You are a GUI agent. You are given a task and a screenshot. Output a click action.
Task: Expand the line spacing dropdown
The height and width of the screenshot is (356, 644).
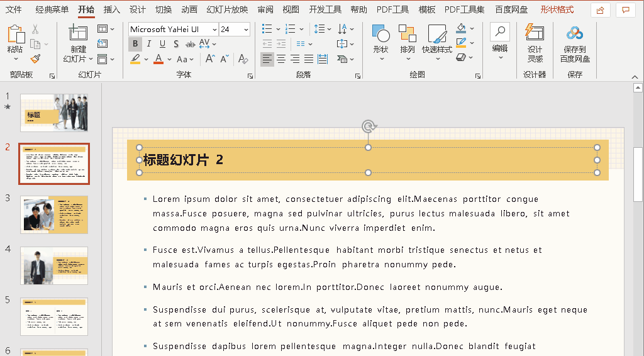click(330, 29)
